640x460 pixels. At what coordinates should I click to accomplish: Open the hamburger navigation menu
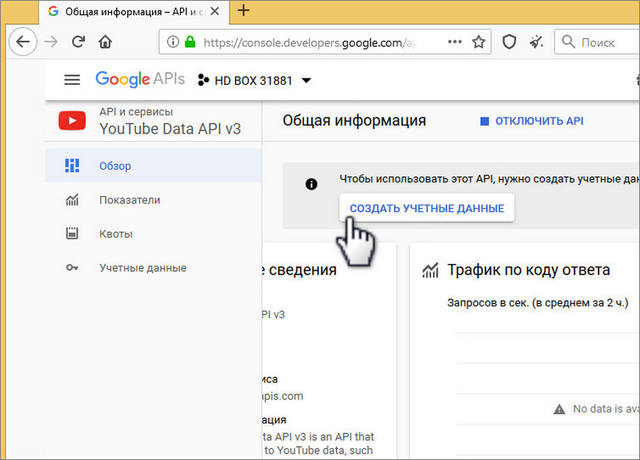pos(72,80)
